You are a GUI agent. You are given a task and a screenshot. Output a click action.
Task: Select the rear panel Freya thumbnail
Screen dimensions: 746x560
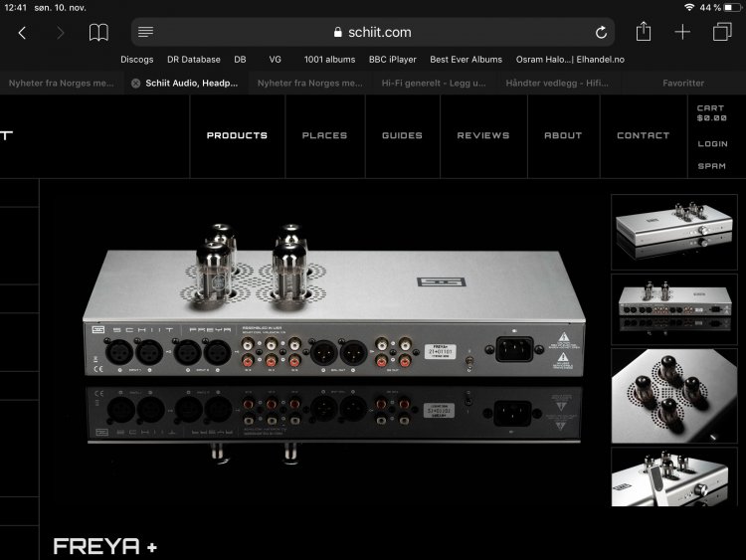674,308
